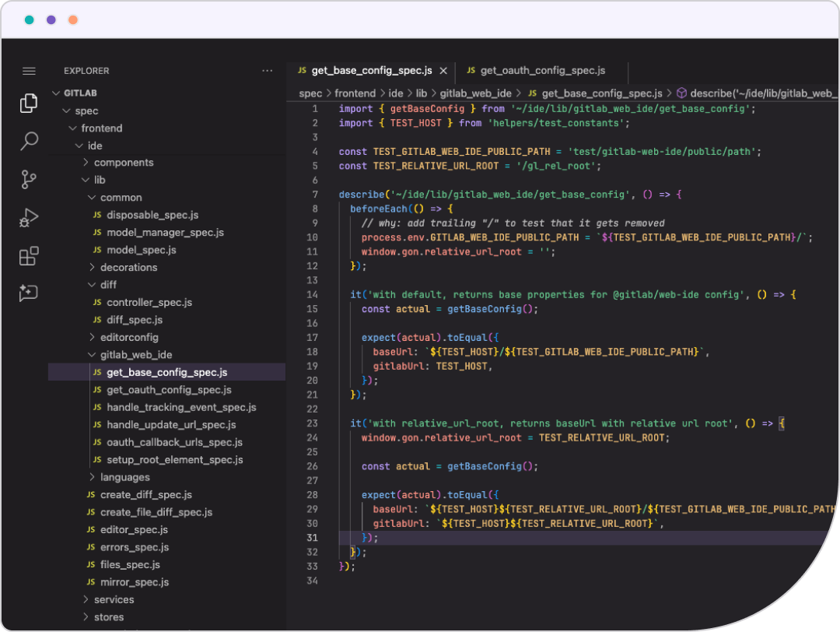Open the Run and Debug icon
This screenshot has width=840, height=632.
point(29,218)
